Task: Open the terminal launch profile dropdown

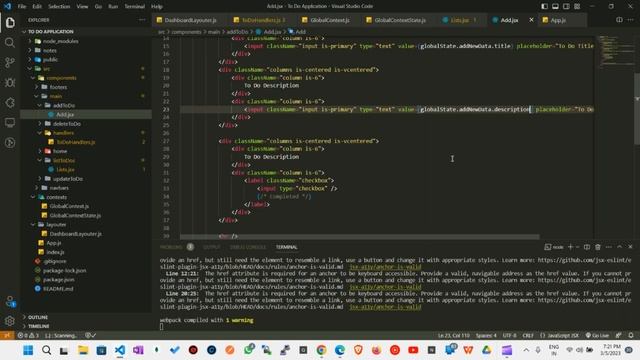Action: coord(578,247)
